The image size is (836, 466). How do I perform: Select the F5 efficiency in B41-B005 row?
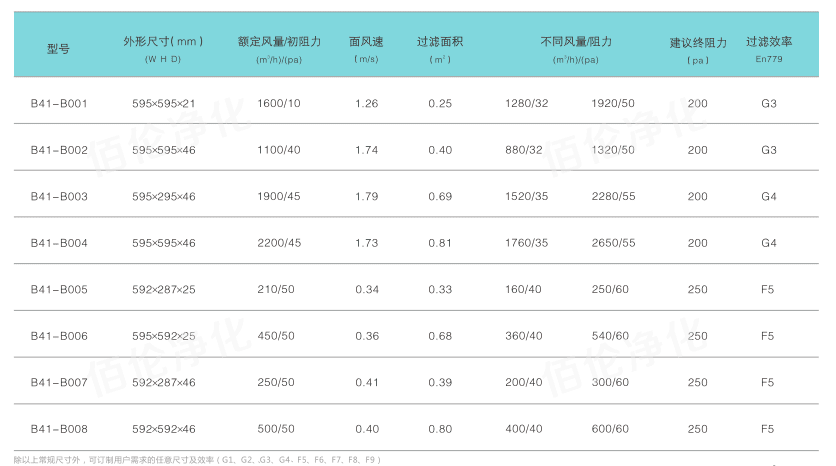tap(767, 289)
